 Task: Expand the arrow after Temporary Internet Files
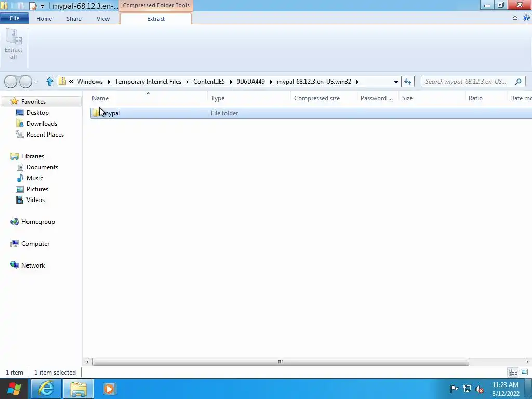(187, 82)
